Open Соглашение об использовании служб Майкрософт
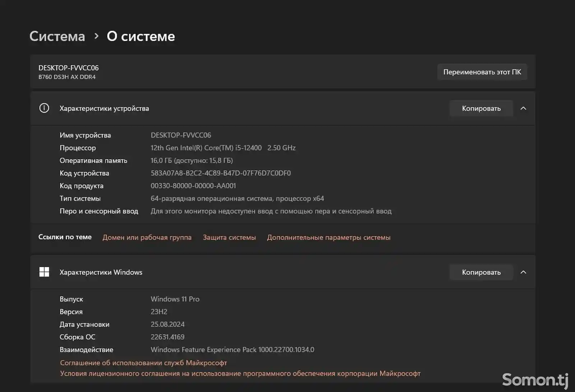 pyautogui.click(x=144, y=363)
